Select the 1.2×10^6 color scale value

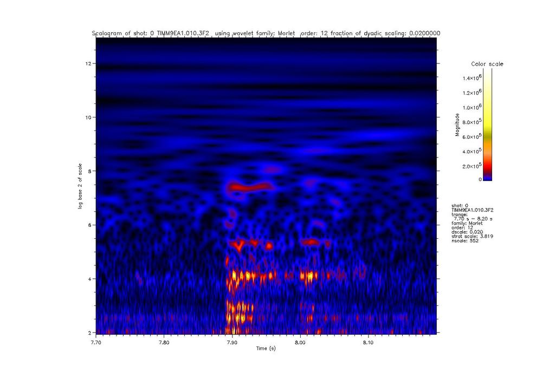[x=472, y=92]
